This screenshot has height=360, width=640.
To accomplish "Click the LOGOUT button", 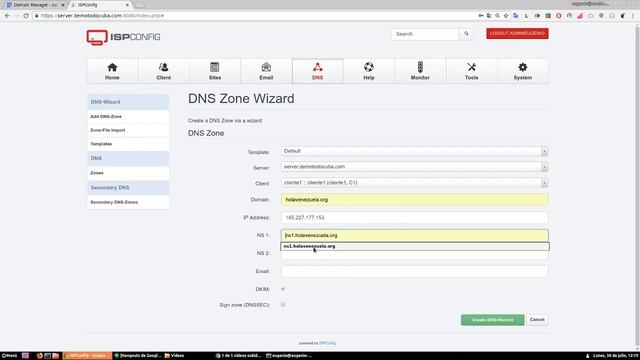I will pyautogui.click(x=517, y=33).
